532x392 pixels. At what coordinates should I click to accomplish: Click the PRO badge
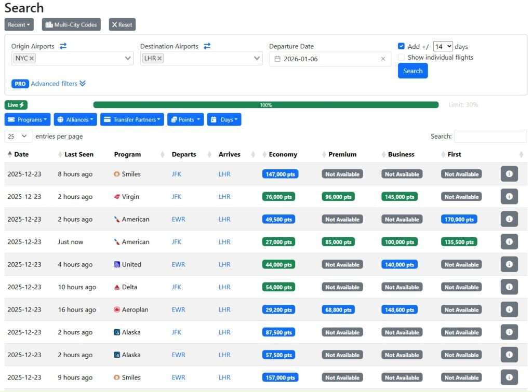click(x=20, y=84)
